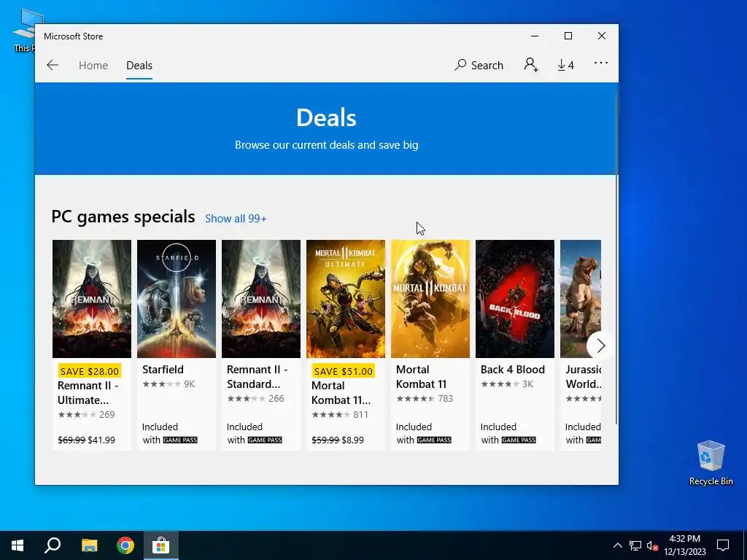Open downloads and updates icon

[x=565, y=65]
